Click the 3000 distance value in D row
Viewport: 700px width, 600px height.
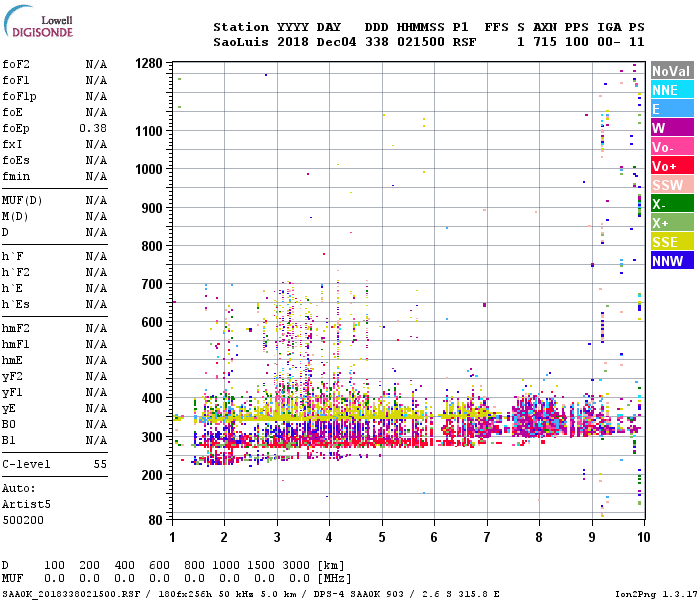(296, 565)
